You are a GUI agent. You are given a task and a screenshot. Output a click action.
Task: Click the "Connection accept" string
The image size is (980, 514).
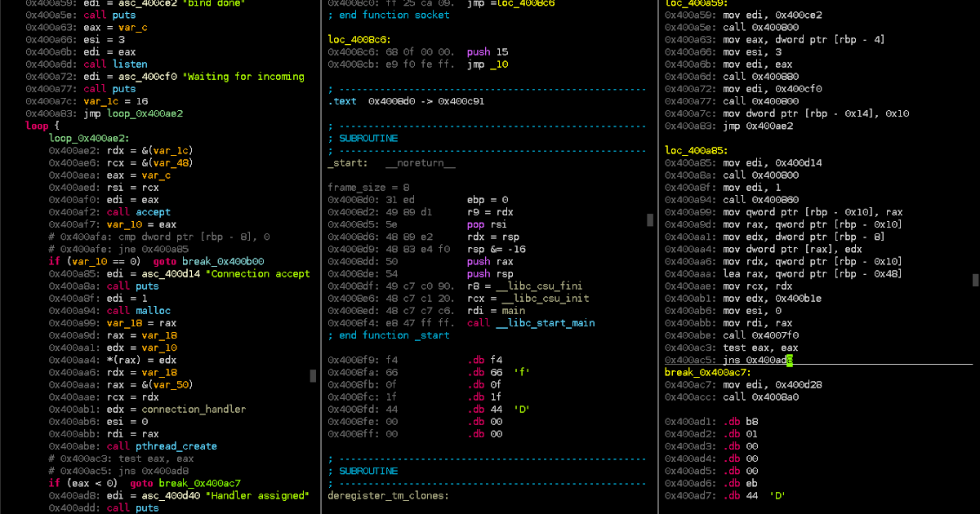click(258, 273)
